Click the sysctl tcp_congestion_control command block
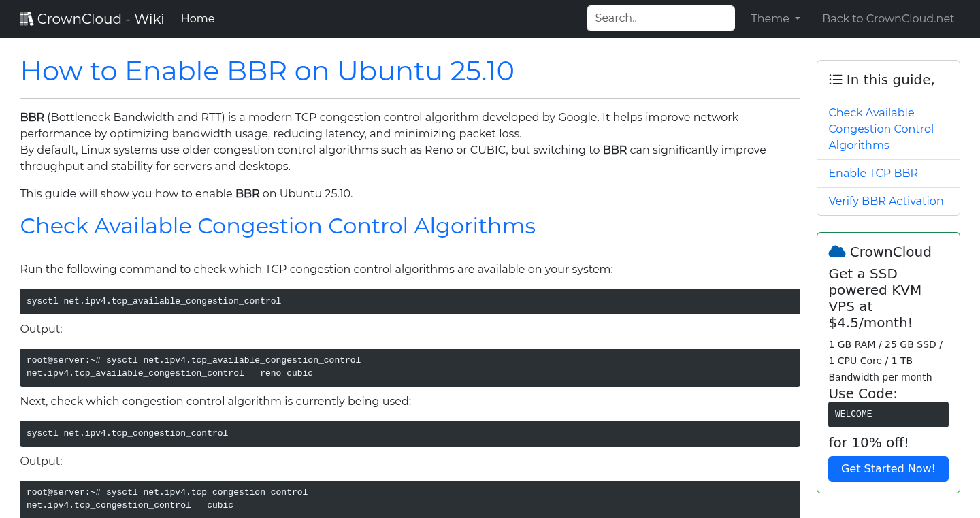This screenshot has width=980, height=518. point(410,433)
